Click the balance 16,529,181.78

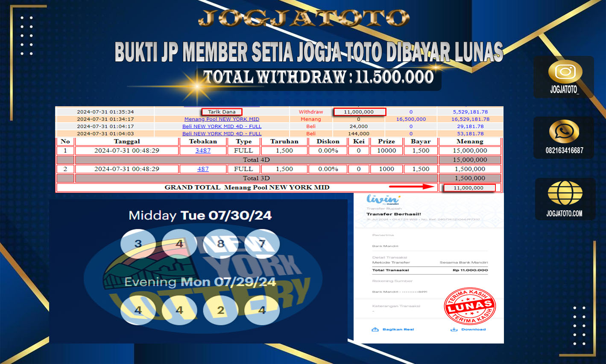coord(470,119)
